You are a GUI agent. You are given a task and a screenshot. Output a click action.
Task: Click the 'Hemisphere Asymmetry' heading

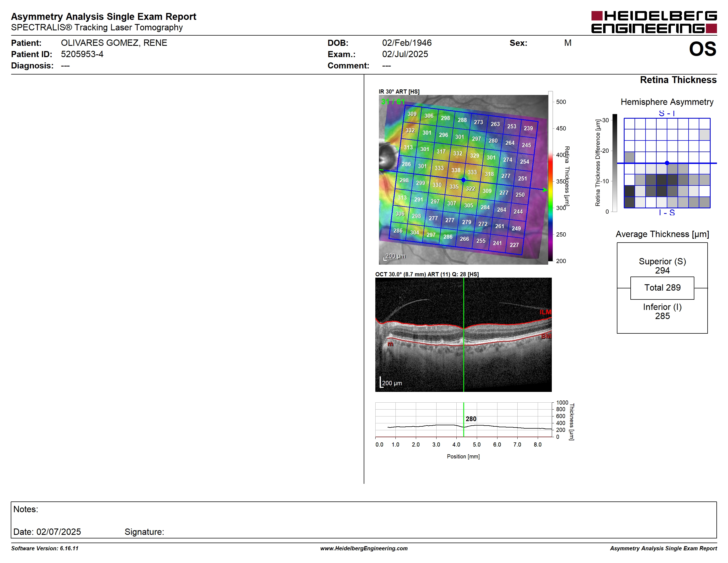tap(667, 102)
